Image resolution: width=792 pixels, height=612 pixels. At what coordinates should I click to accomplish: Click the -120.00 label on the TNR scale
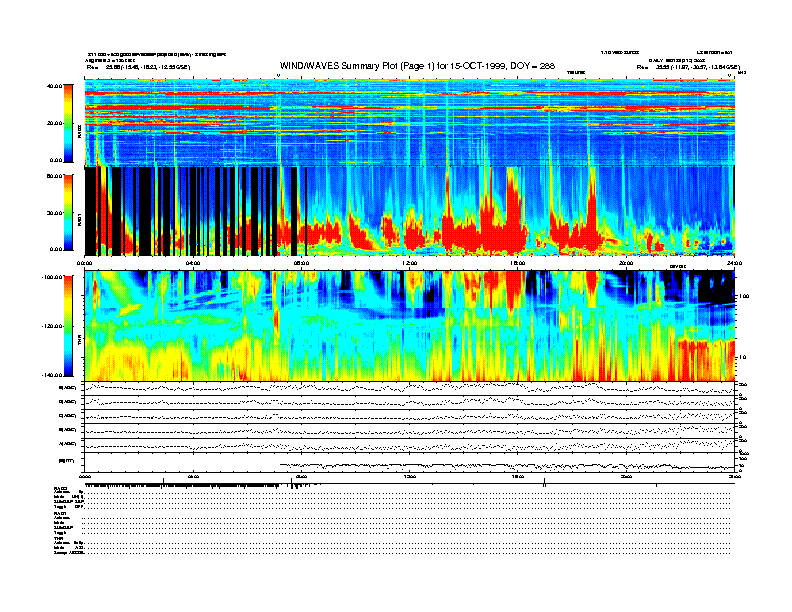pos(52,326)
